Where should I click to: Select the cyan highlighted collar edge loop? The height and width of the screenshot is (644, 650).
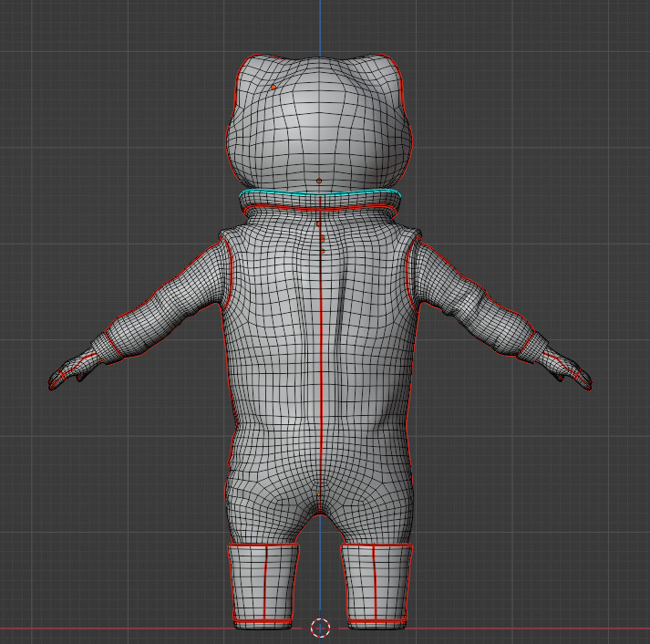pyautogui.click(x=320, y=193)
